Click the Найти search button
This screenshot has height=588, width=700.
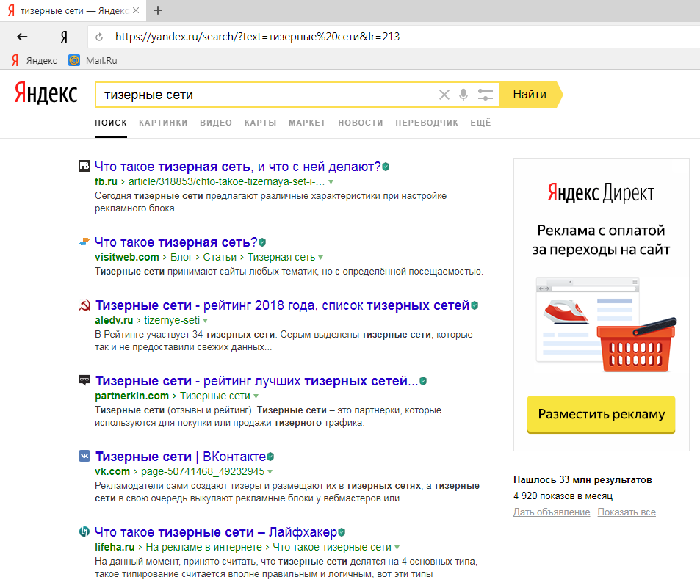pyautogui.click(x=530, y=95)
